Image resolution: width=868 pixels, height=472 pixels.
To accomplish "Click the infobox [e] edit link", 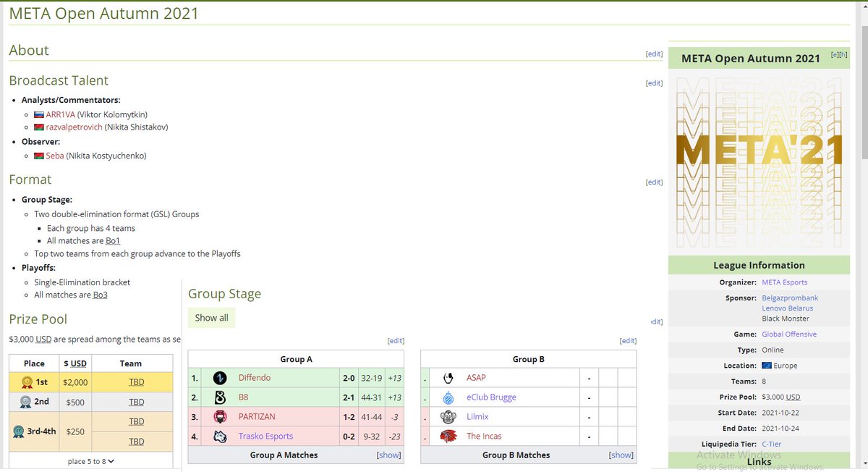I will 835,54.
